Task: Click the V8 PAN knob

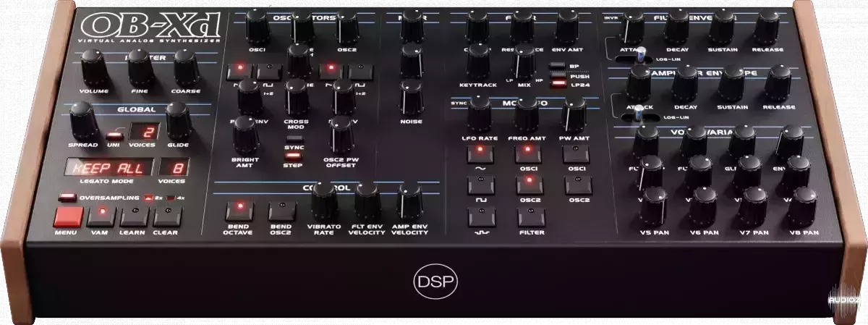Action: tap(801, 205)
